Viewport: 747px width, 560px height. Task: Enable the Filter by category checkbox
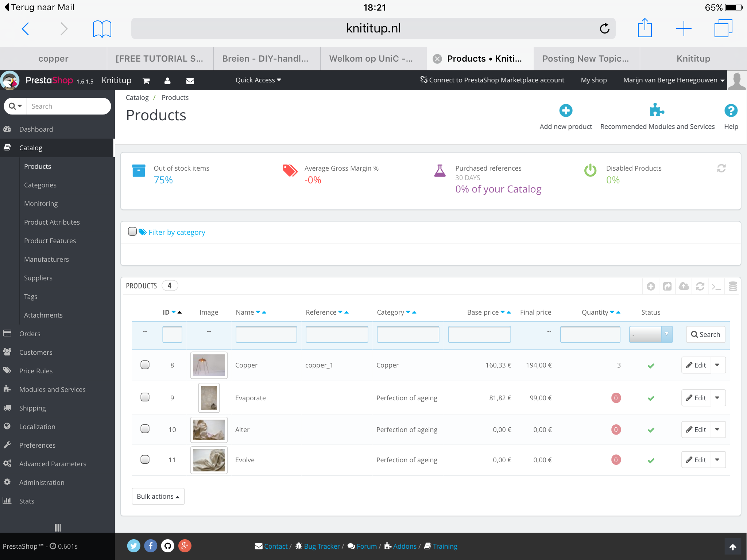point(132,232)
